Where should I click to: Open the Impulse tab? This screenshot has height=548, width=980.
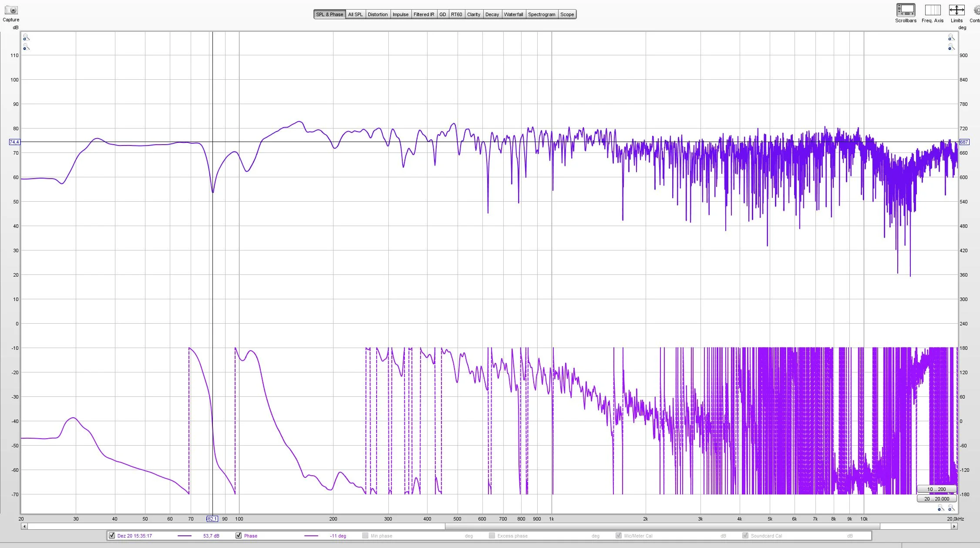pos(401,14)
